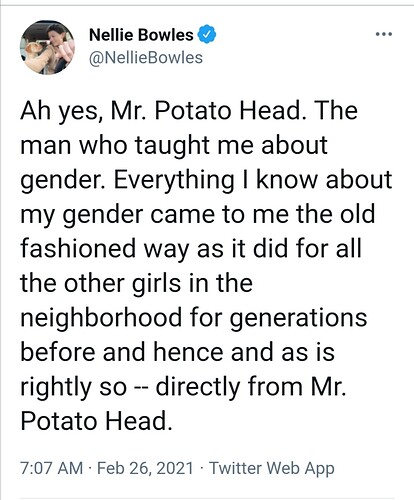Click the blue verified checkmark badge
414x500 pixels.
(x=207, y=35)
